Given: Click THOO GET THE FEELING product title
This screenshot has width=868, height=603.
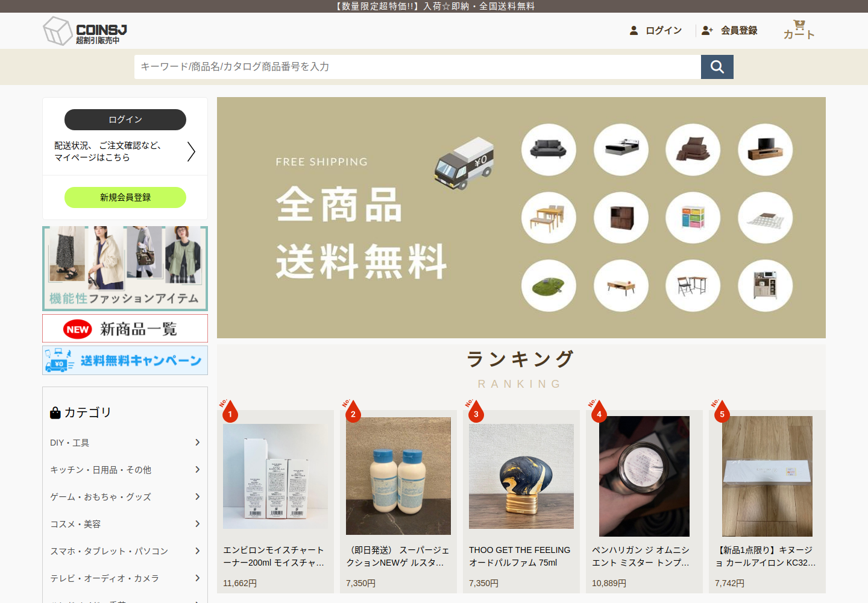Looking at the screenshot, I should pos(520,556).
